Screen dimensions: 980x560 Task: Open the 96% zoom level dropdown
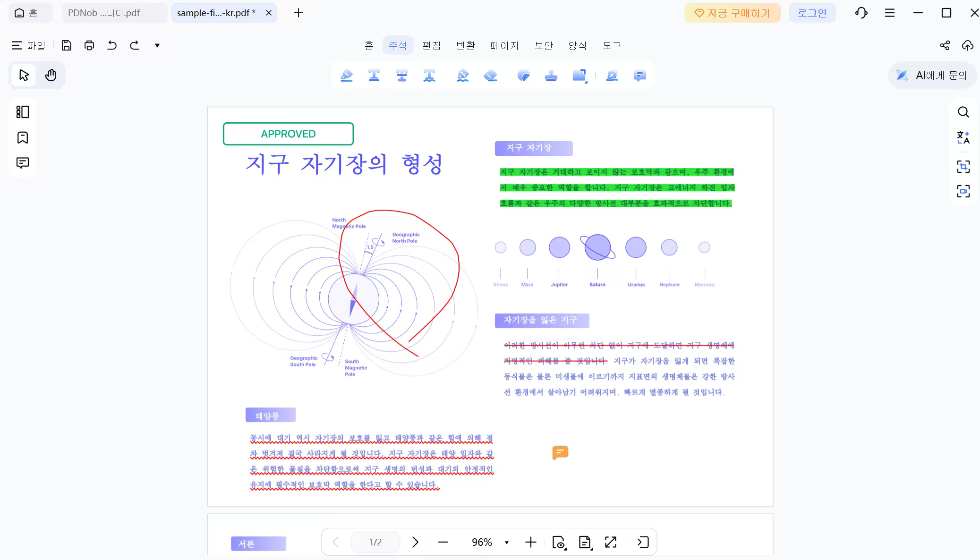507,543
